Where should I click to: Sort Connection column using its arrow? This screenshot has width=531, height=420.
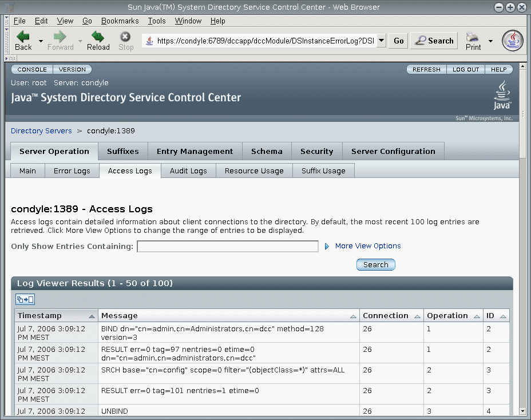pos(417,316)
